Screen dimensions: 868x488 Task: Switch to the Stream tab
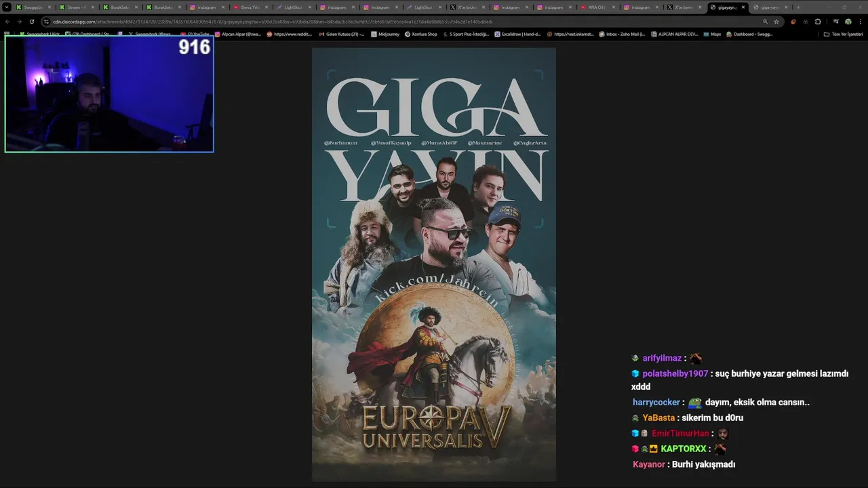77,7
